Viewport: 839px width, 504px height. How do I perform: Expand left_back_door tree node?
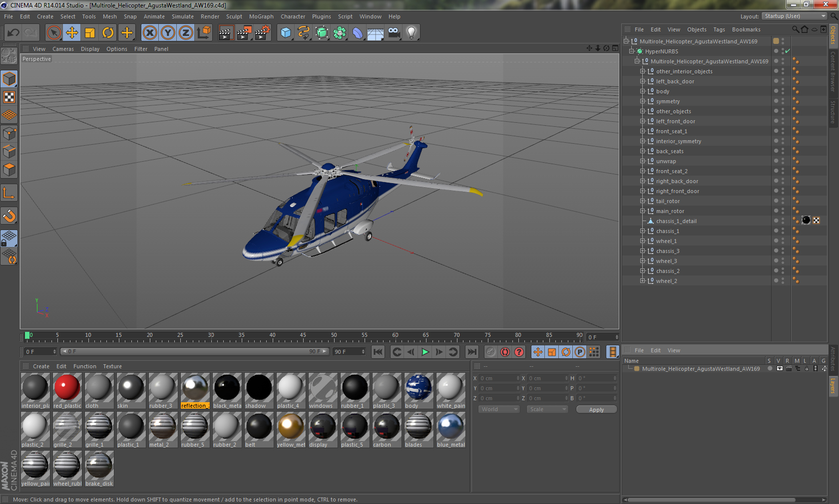coord(643,81)
